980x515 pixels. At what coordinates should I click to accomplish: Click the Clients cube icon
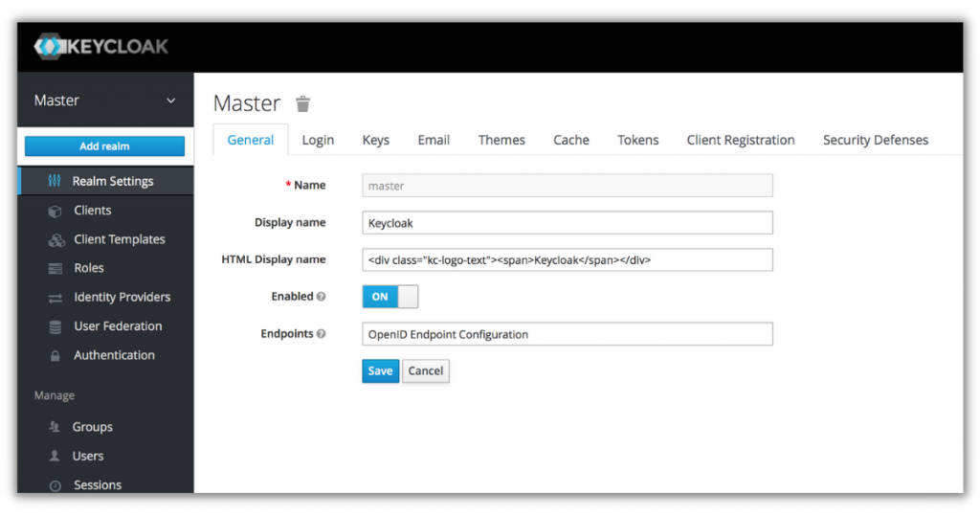(56, 211)
